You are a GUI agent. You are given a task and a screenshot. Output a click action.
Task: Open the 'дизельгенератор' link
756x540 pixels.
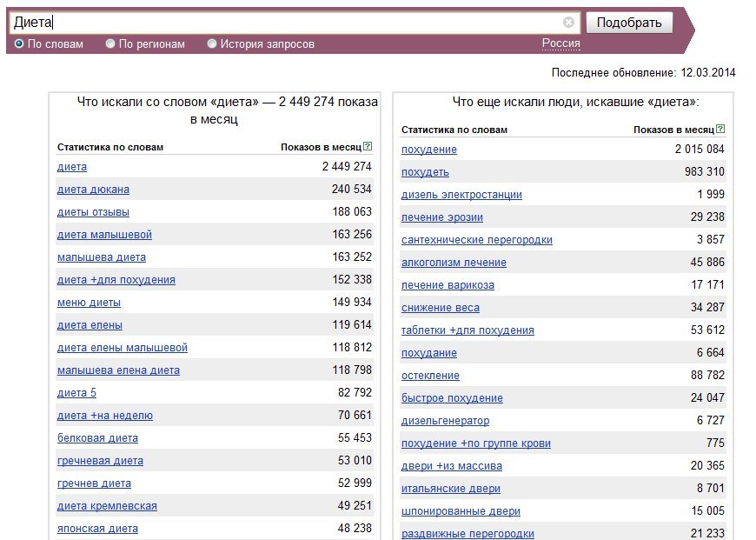tap(445, 421)
